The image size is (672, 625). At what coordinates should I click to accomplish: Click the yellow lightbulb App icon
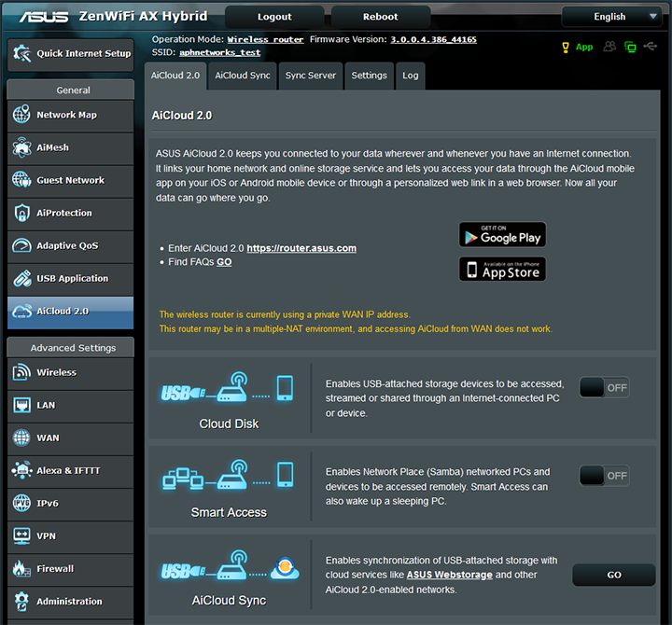click(x=566, y=47)
